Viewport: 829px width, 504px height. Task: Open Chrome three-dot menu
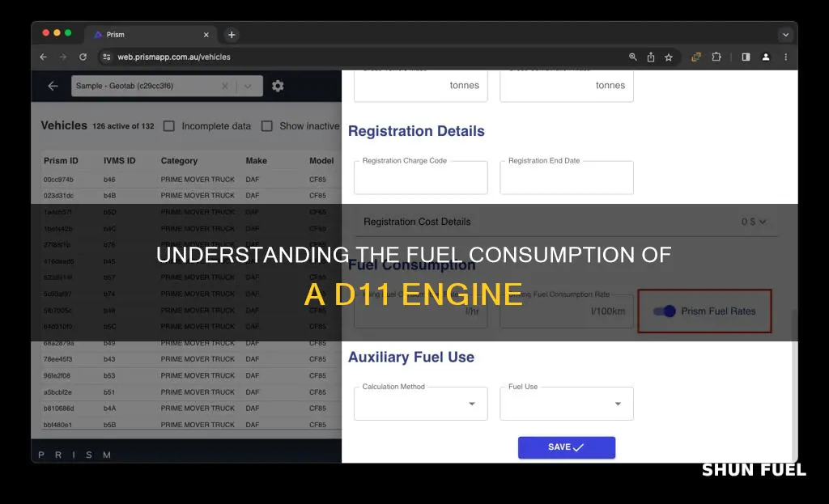785,57
